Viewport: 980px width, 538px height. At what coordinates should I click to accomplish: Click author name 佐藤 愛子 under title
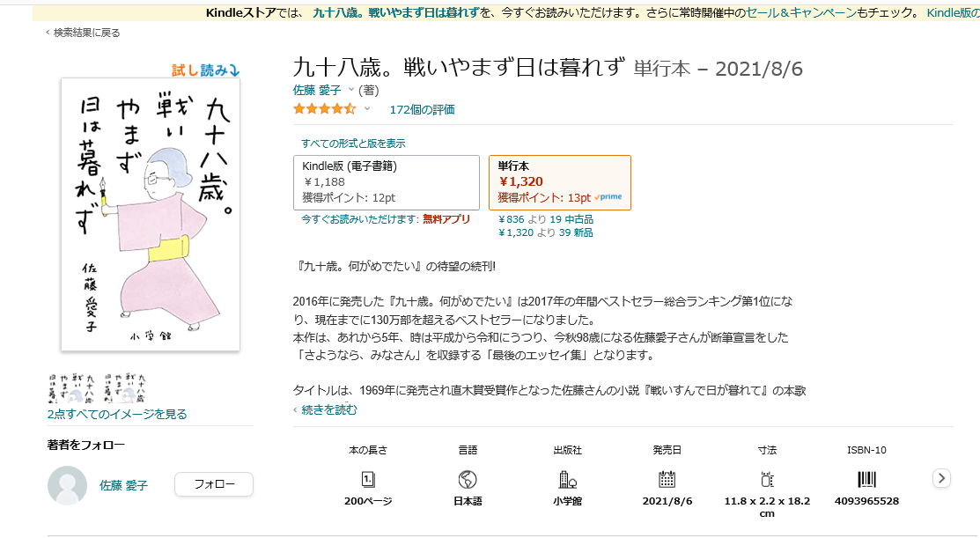pos(317,90)
